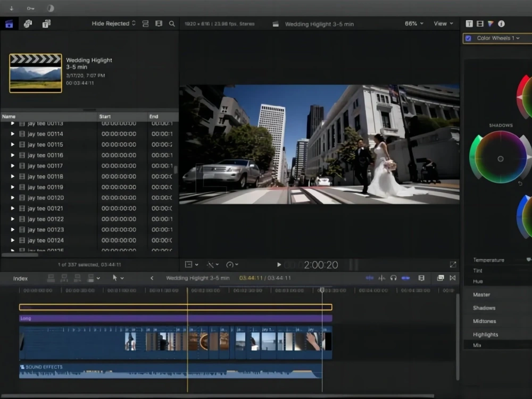Switch browser to filmstrip view icon

pyautogui.click(x=159, y=23)
